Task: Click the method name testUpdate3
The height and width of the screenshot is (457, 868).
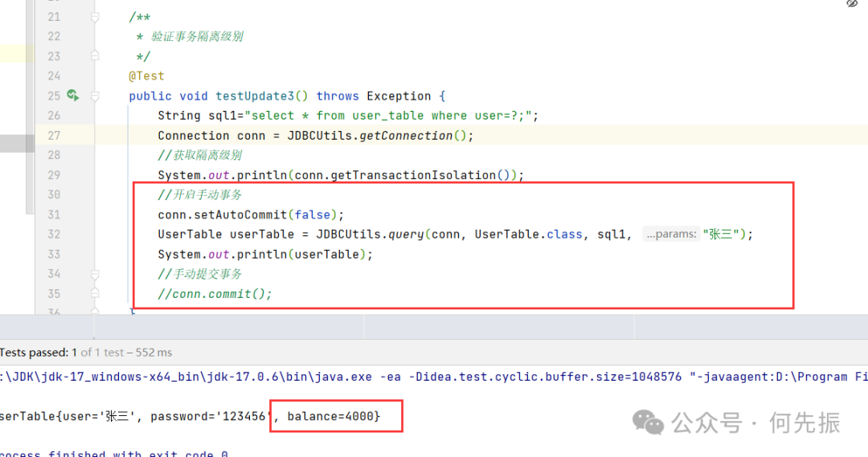Action: point(255,96)
